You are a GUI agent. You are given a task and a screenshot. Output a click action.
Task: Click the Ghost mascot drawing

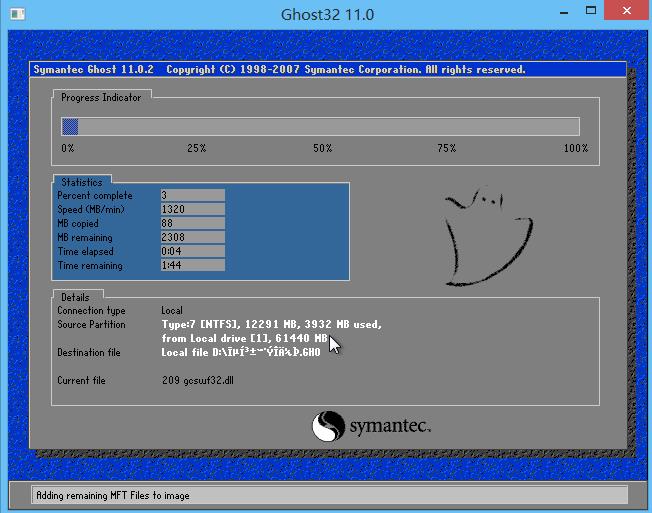pyautogui.click(x=489, y=237)
